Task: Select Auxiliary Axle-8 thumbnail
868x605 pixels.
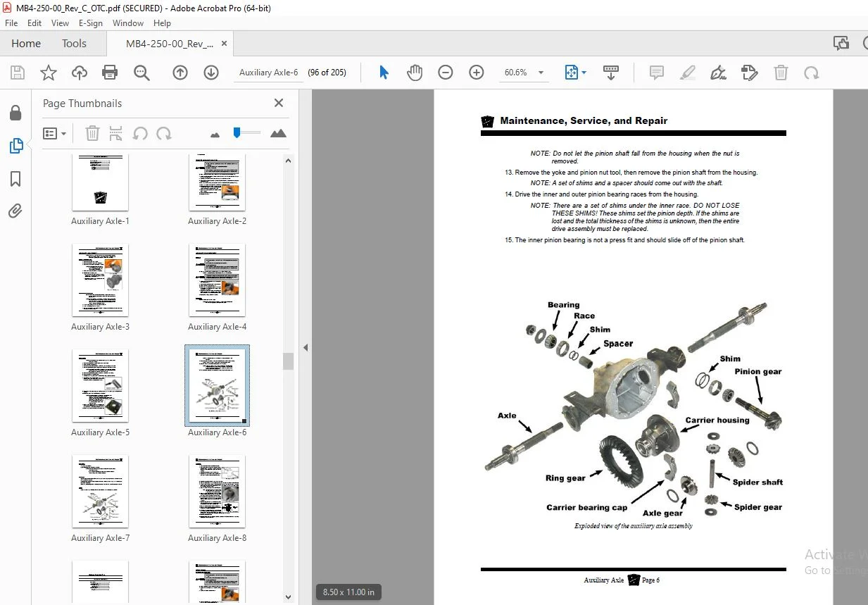Action: [x=218, y=491]
